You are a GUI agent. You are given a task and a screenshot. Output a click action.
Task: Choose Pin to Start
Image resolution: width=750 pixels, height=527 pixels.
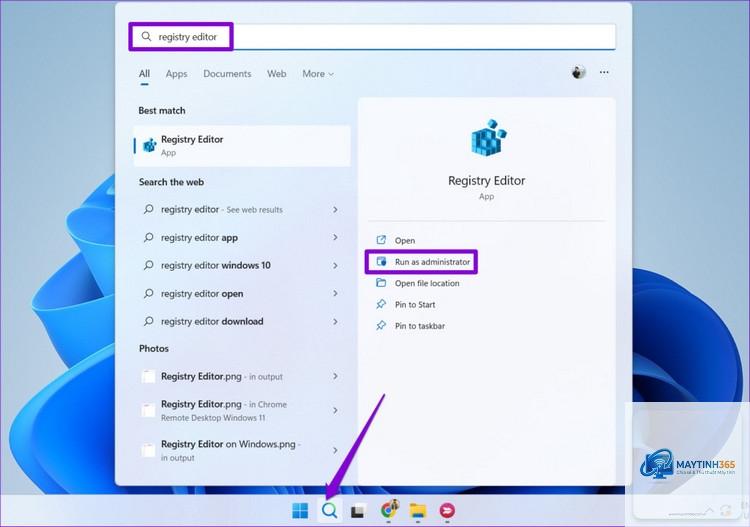click(415, 305)
